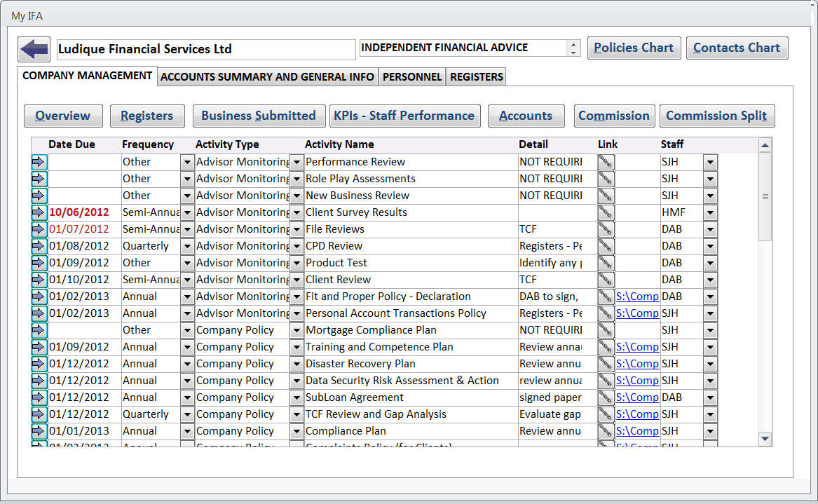818x504 pixels.
Task: Open the KPIs - Staff Performance button
Action: tap(405, 116)
